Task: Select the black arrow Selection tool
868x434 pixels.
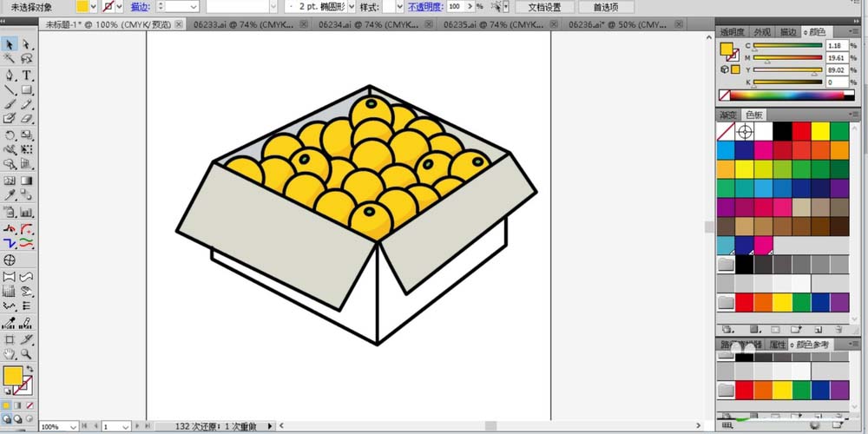Action: pyautogui.click(x=10, y=43)
